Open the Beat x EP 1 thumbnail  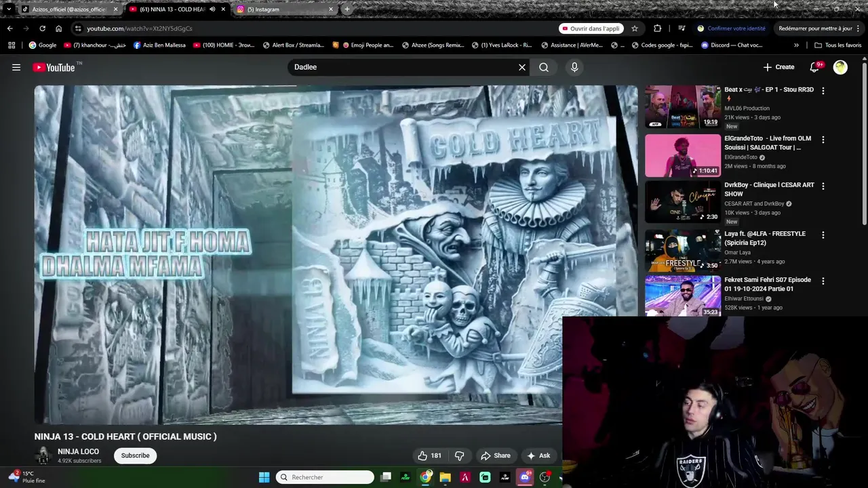683,106
